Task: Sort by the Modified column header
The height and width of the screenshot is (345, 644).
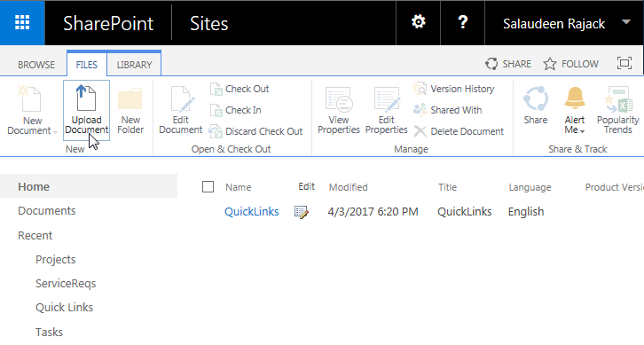Action: pos(349,187)
